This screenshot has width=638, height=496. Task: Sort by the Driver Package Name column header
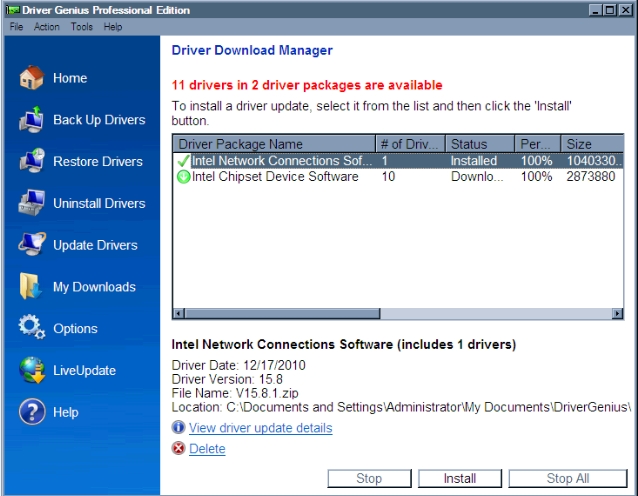coord(273,144)
